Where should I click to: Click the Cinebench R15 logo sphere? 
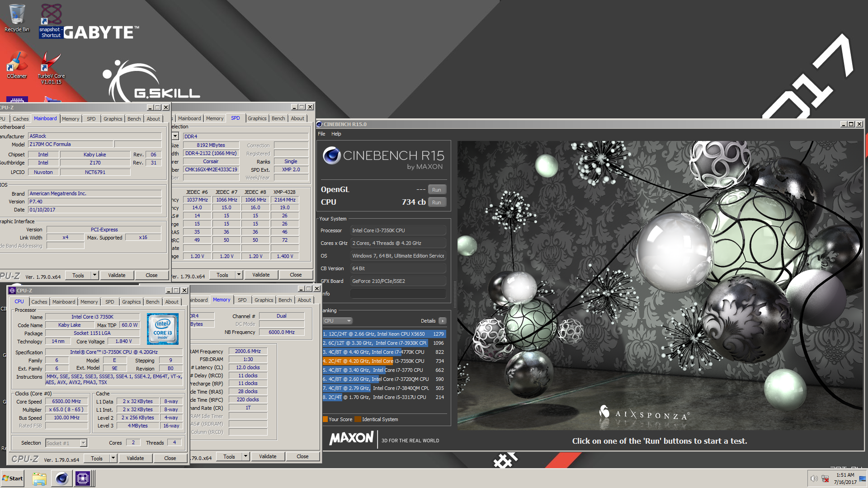(x=331, y=156)
